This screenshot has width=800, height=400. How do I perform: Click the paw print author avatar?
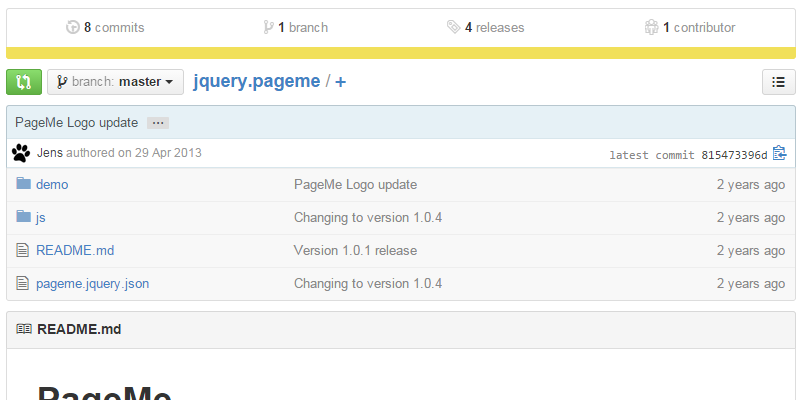pyautogui.click(x=21, y=154)
